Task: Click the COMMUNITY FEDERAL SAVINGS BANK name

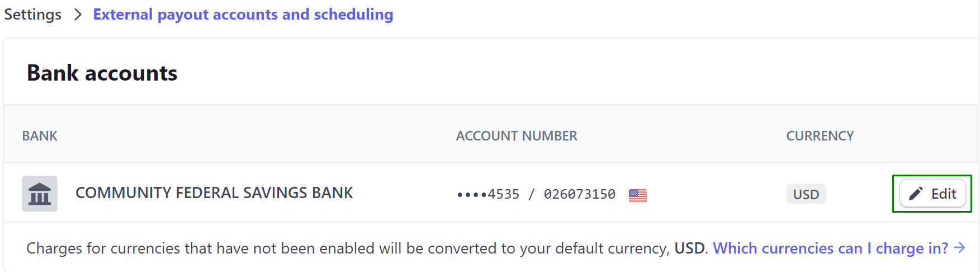Action: [214, 193]
